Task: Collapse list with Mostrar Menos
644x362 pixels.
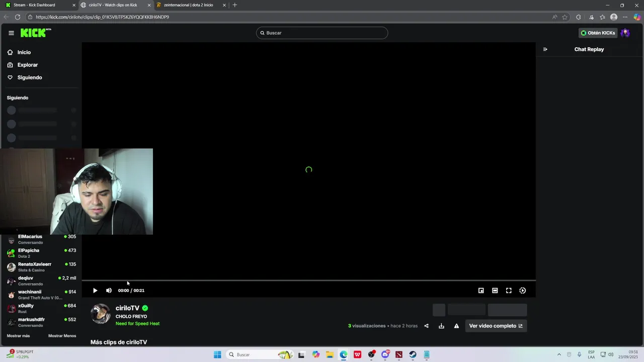Action: (x=62, y=336)
